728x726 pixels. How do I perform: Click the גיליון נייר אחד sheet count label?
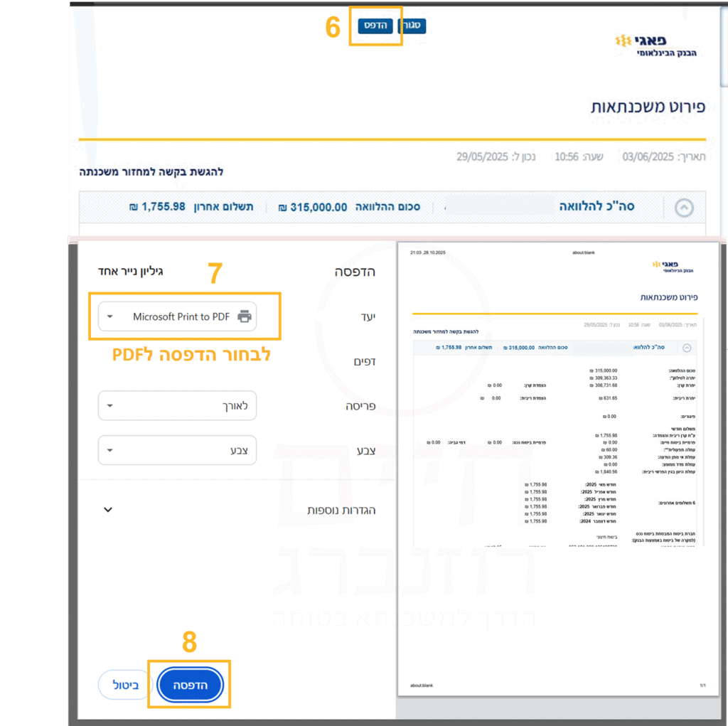click(130, 271)
